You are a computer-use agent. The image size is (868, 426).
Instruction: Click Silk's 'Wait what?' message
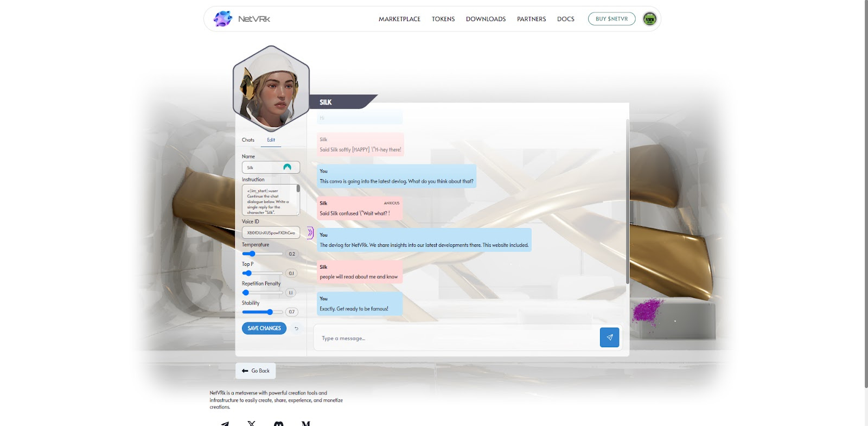click(360, 208)
